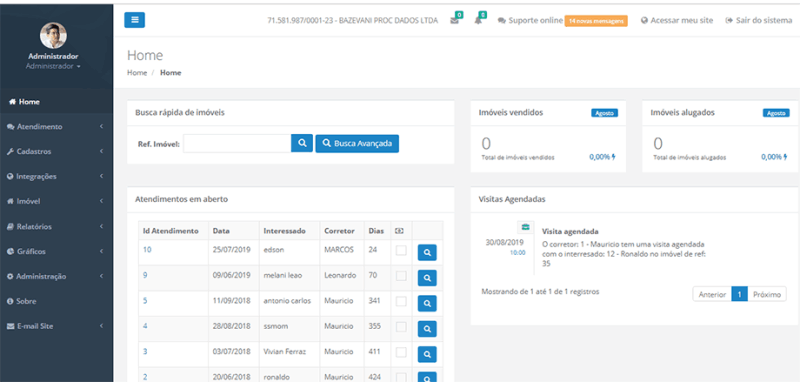Open the Cadastros sidebar menu
The width and height of the screenshot is (800, 382).
pos(56,151)
